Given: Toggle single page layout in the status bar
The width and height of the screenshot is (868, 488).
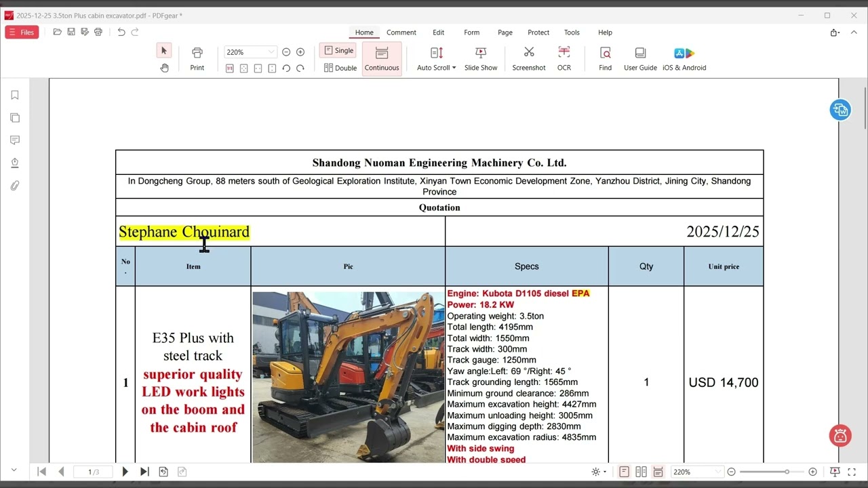Looking at the screenshot, I should tap(624, 472).
